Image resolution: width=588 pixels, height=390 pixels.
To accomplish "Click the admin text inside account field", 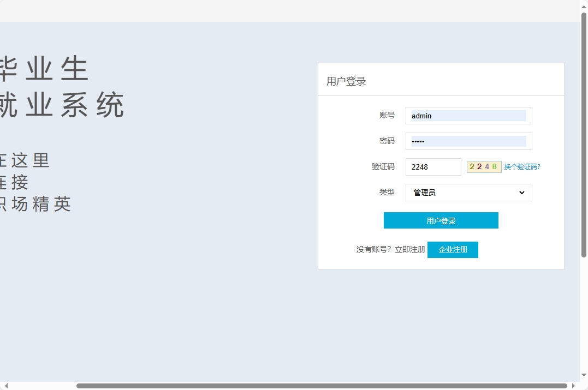I will click(421, 116).
